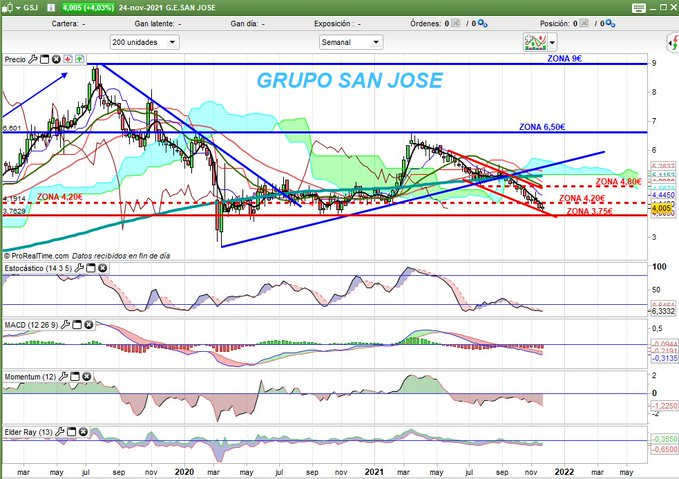Click the Stochastic value 6,3332 tag
Viewport: 679px width, 479px height.
[x=663, y=311]
